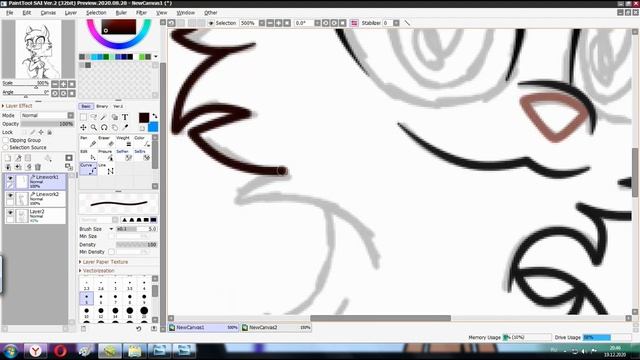This screenshot has height=360, width=640.
Task: Open the zoom percentage dropdown in toolbar
Action: (x=262, y=23)
